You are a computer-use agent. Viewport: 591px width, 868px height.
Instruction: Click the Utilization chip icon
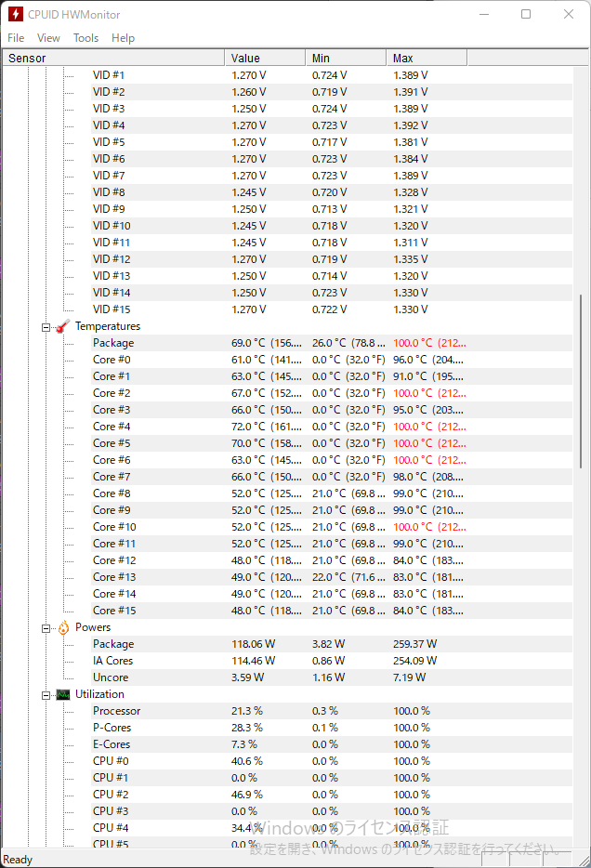point(63,694)
